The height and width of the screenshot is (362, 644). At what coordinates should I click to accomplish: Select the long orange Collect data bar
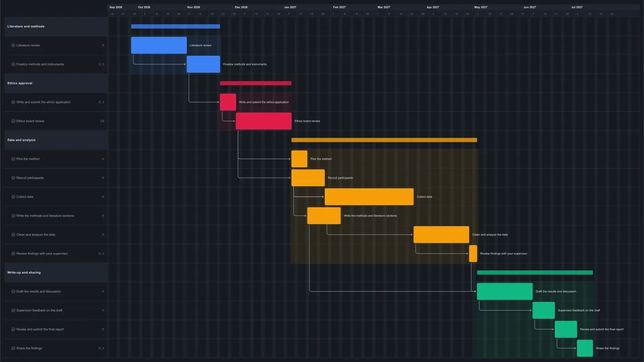point(369,197)
